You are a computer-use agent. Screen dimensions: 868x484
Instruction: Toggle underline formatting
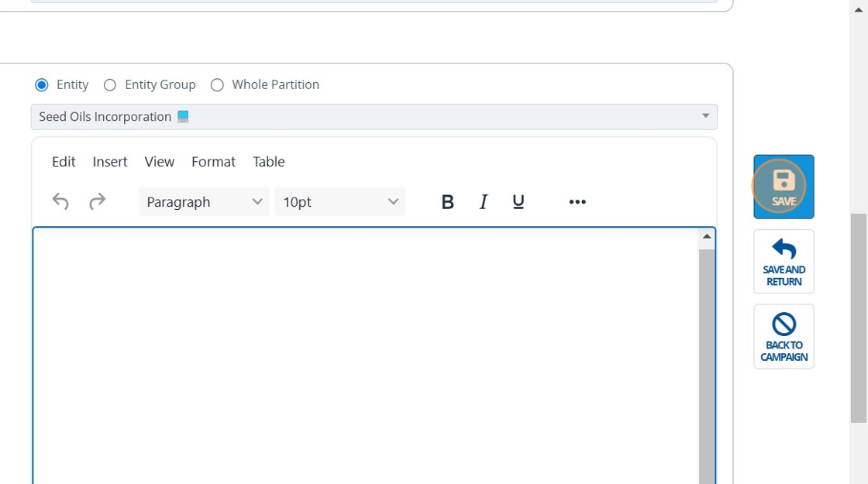(518, 202)
